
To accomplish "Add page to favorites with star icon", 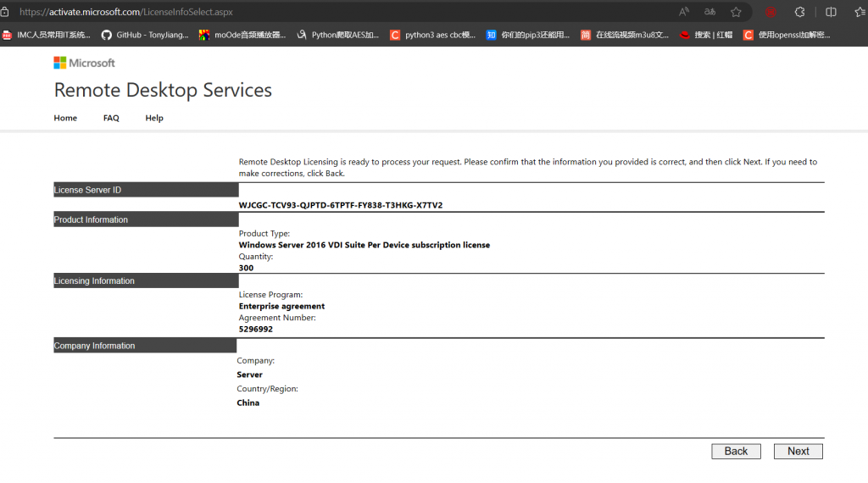I will coord(736,12).
